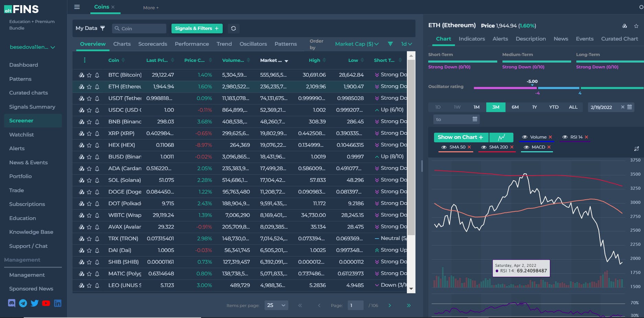644x318 pixels.
Task: Set alert bell on SOL (Solana) row
Action: tap(97, 180)
